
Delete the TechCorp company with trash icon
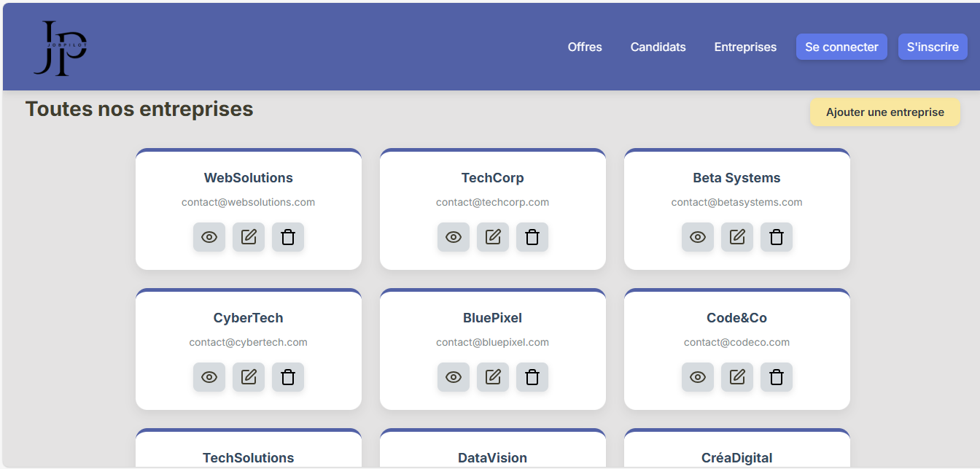coord(532,237)
